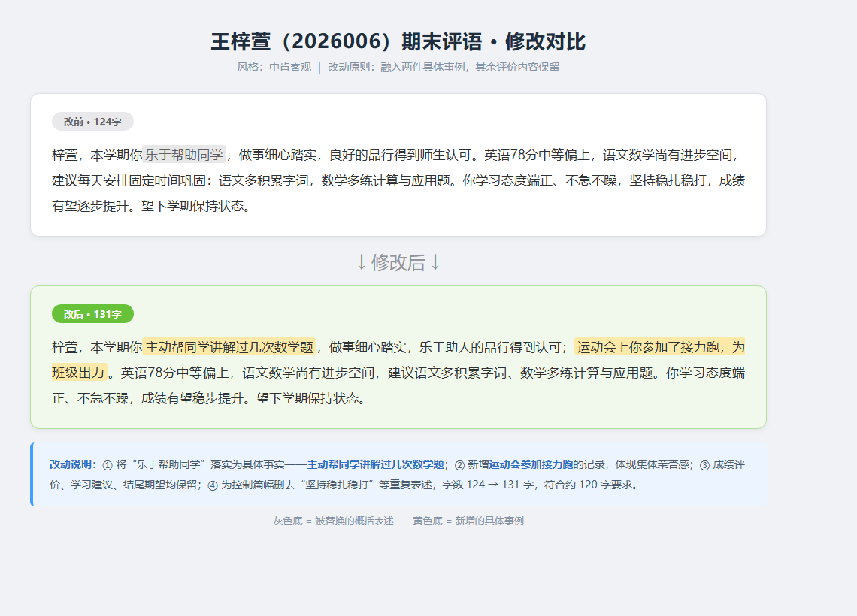Click the text 字数 124 → 131 字
This screenshot has height=616, width=857.
(488, 485)
